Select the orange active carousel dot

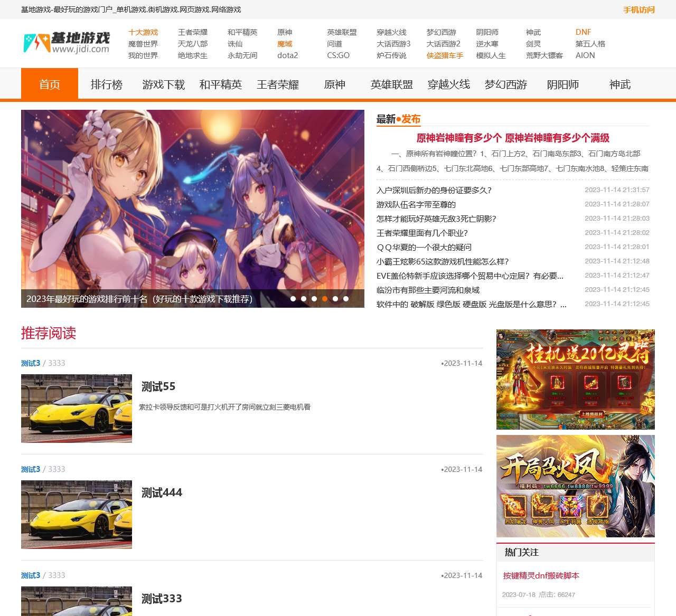coord(325,299)
